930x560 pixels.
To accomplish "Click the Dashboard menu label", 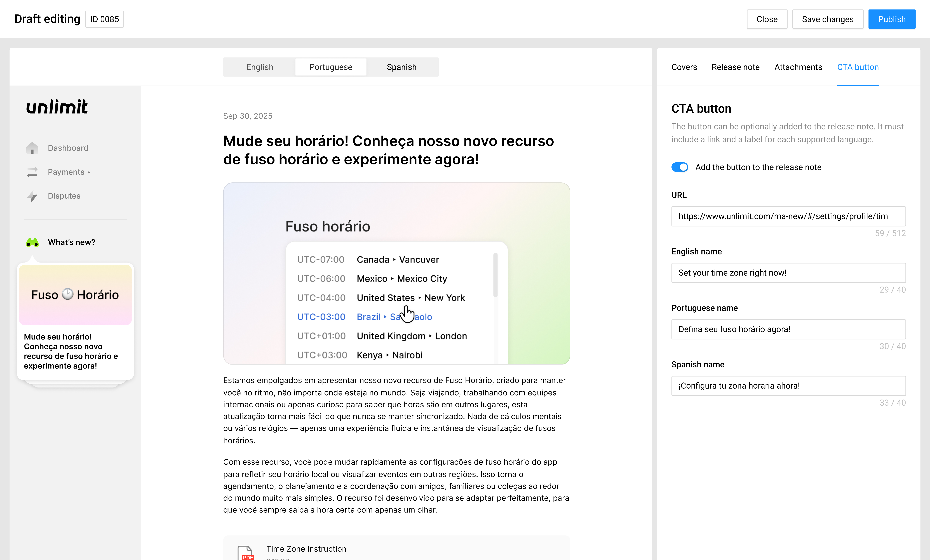I will click(68, 148).
